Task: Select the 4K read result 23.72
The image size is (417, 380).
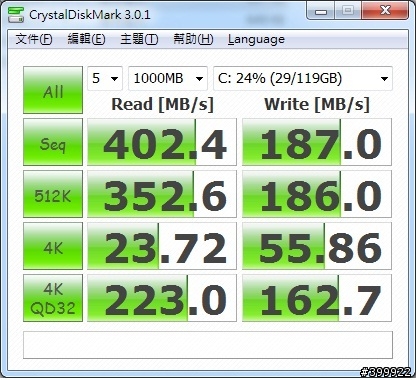Action: coord(162,246)
